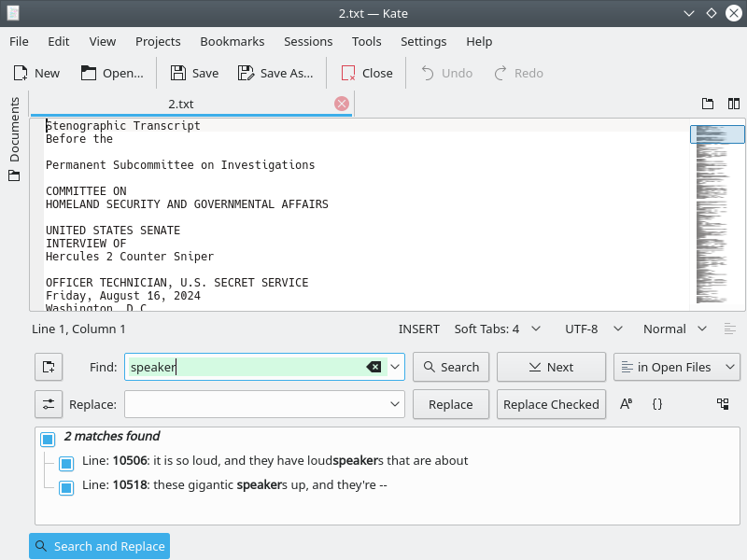Click the document minimap scrollbar

point(717,215)
